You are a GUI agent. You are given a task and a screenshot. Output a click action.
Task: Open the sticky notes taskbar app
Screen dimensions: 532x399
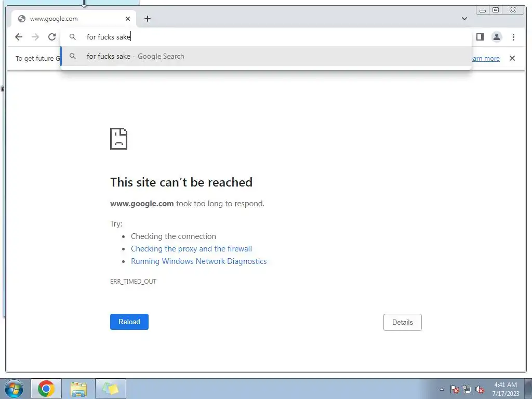pos(111,389)
